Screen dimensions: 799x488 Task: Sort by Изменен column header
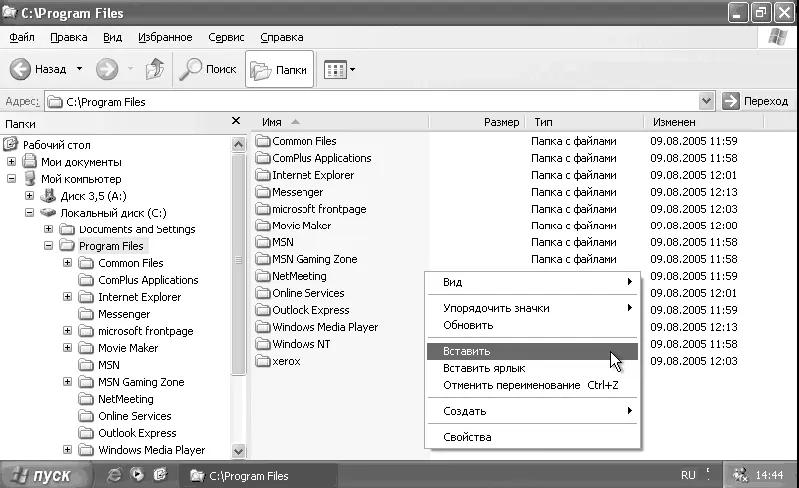click(704, 122)
